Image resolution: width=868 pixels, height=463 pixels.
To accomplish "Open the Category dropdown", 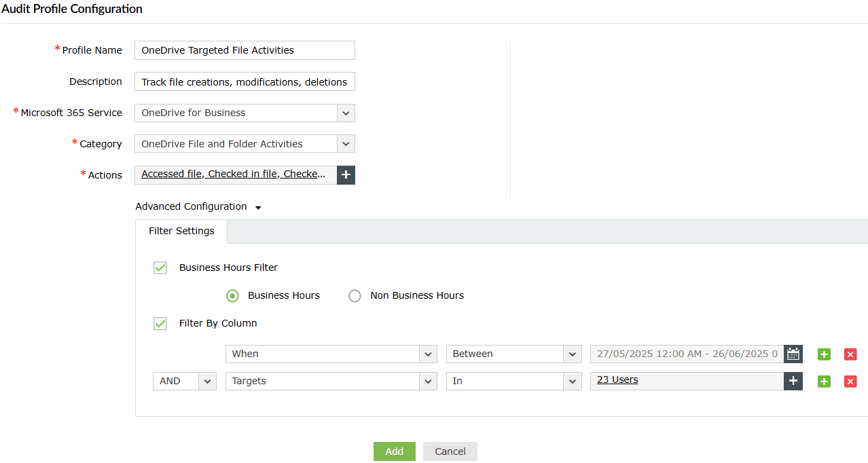I will coord(346,144).
